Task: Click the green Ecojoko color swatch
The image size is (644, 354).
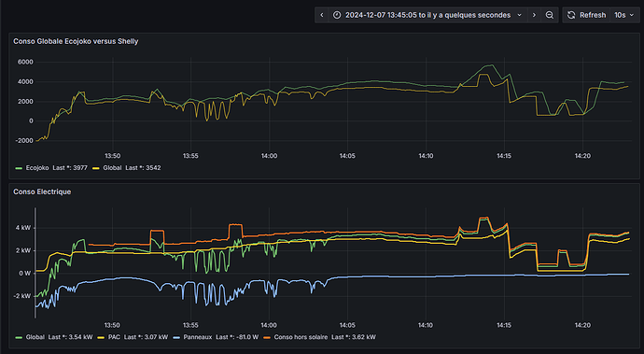Action: (x=19, y=168)
